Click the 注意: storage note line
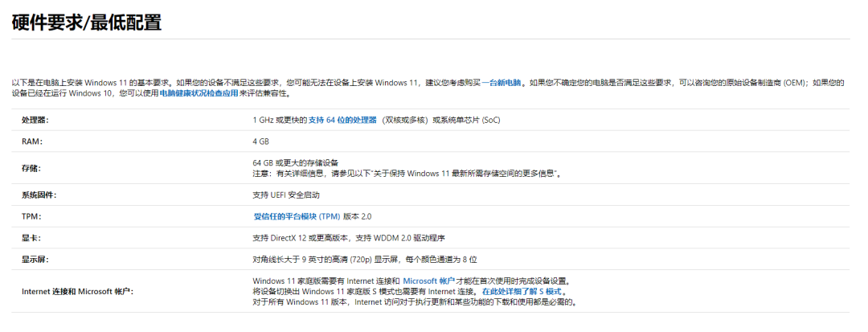This screenshot has height=332, width=868. [x=407, y=174]
